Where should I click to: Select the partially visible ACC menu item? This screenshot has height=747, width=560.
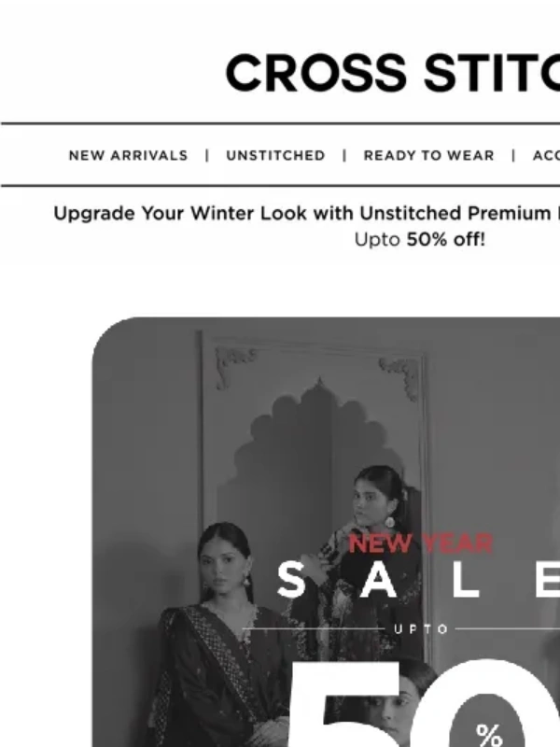click(546, 155)
